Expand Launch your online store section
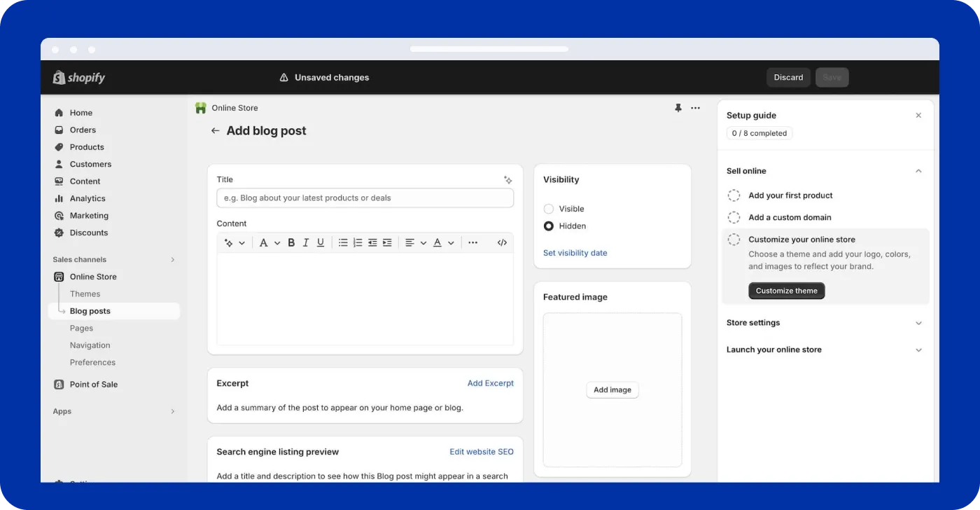 pyautogui.click(x=918, y=350)
